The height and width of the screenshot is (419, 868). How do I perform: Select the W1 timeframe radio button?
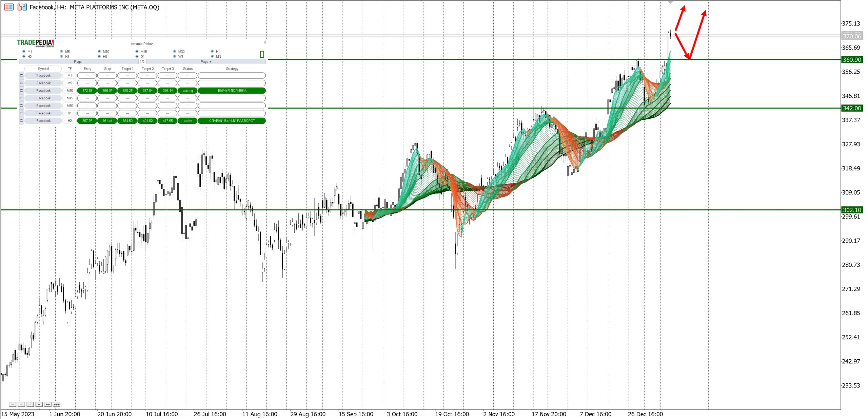click(175, 56)
